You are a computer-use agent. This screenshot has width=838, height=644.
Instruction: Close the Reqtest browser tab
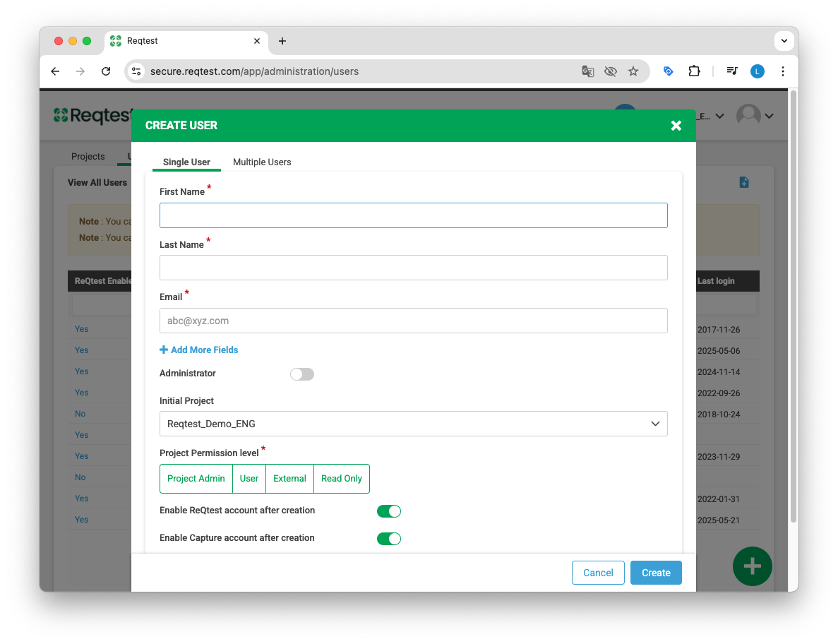click(257, 41)
